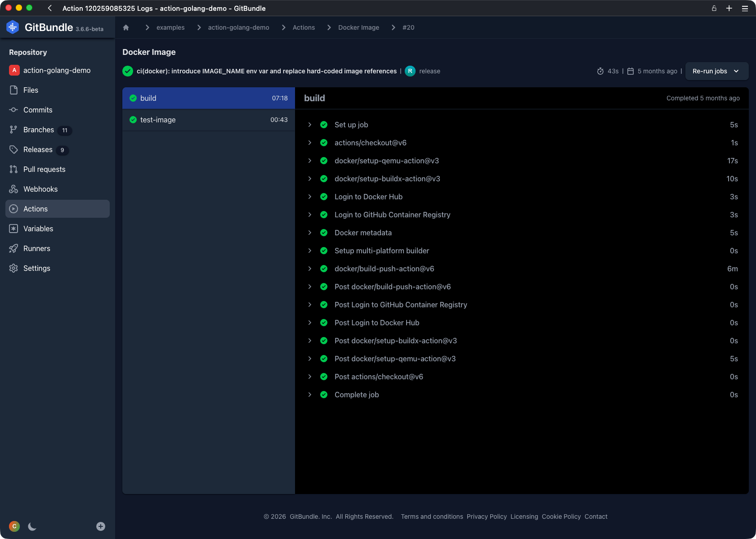The height and width of the screenshot is (539, 756).
Task: Click the action-golang-demo repository avatar
Action: point(14,70)
